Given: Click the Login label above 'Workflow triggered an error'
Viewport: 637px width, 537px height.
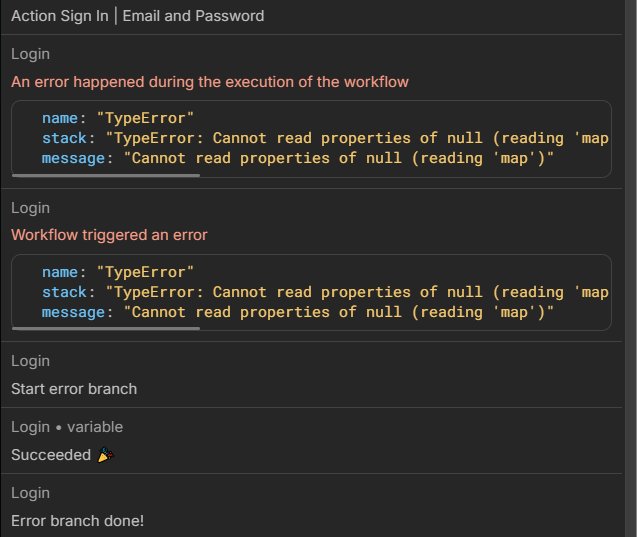Looking at the screenshot, I should point(30,208).
